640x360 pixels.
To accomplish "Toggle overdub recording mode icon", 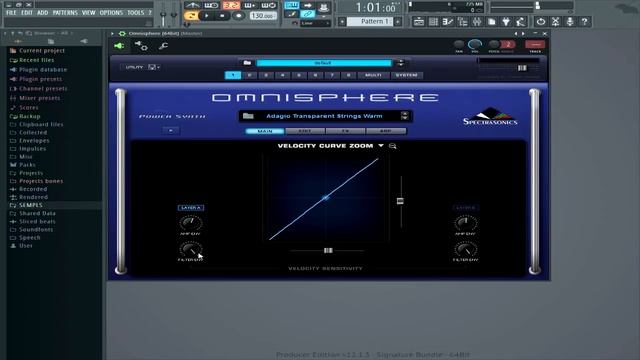I will coord(249,5).
